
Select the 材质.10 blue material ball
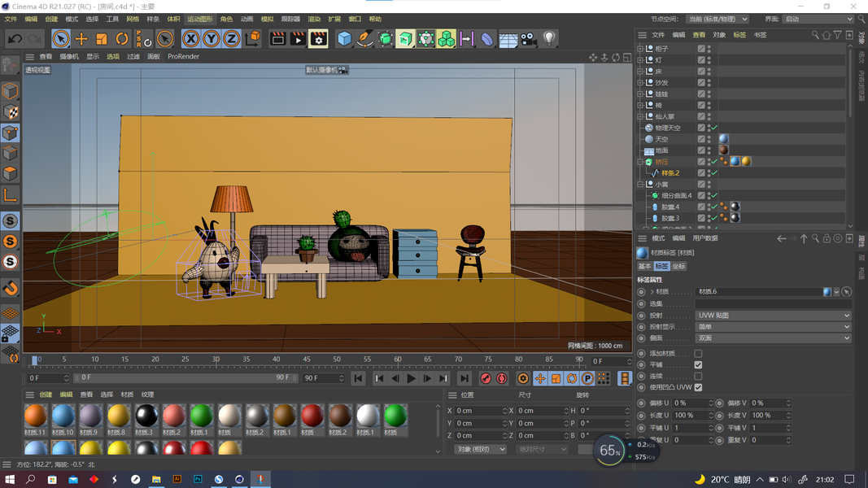click(63, 416)
